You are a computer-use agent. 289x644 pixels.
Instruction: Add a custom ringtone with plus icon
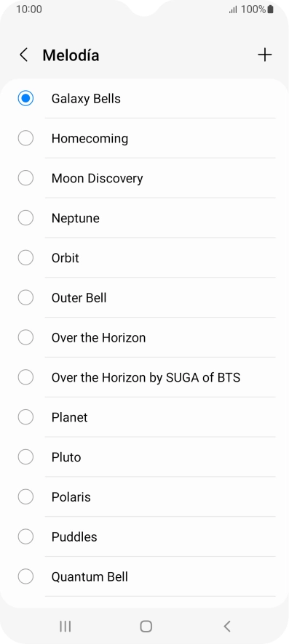tap(265, 55)
